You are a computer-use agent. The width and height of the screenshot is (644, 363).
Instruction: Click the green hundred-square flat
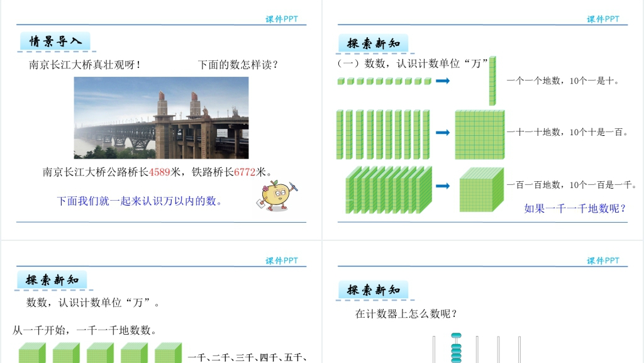(x=480, y=135)
